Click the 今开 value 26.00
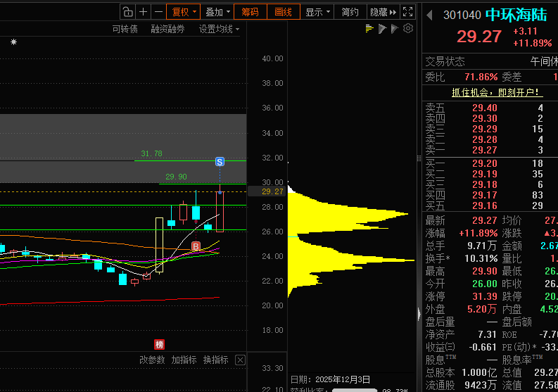This screenshot has height=392, width=558. (484, 284)
